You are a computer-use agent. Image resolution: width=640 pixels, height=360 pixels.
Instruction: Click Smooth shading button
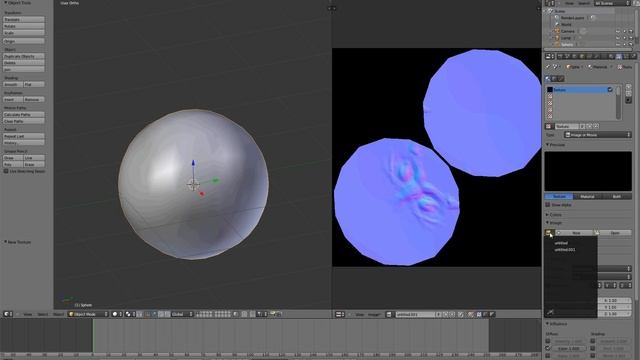click(13, 84)
